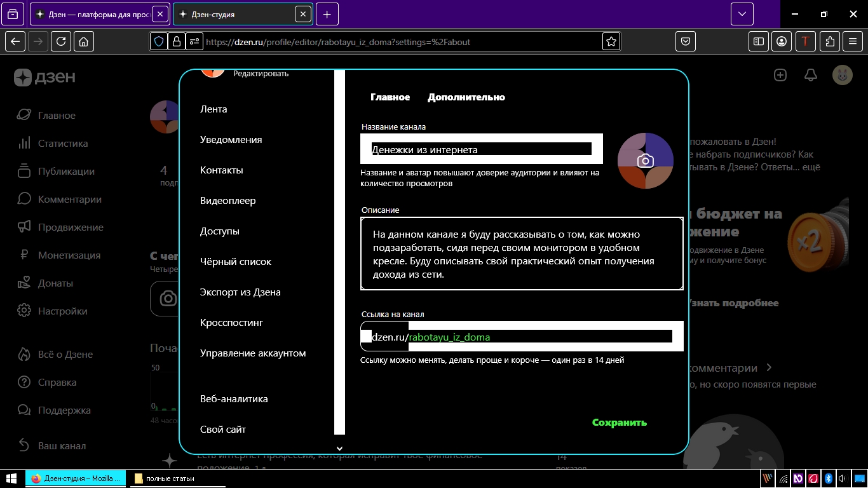Open site permissions icon in address bar
The height and width of the screenshot is (488, 868).
[194, 42]
